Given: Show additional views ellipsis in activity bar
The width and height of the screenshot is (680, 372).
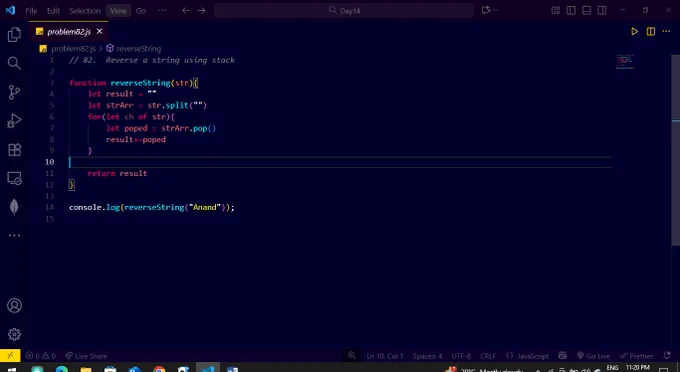Looking at the screenshot, I should click(14, 235).
